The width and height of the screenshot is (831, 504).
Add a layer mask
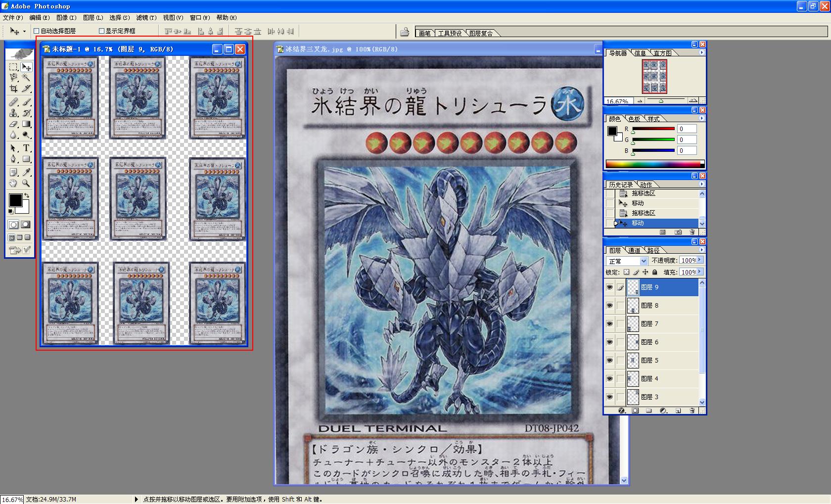pos(635,411)
